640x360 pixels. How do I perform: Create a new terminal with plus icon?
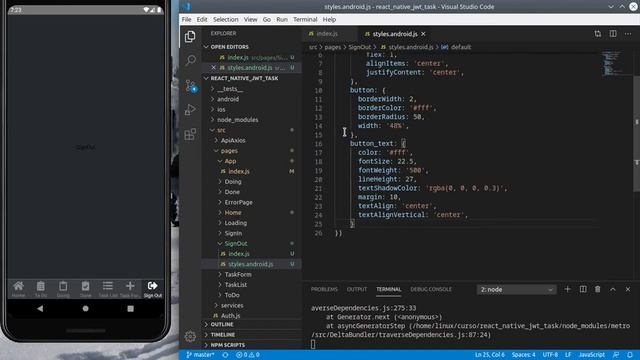pos(567,289)
